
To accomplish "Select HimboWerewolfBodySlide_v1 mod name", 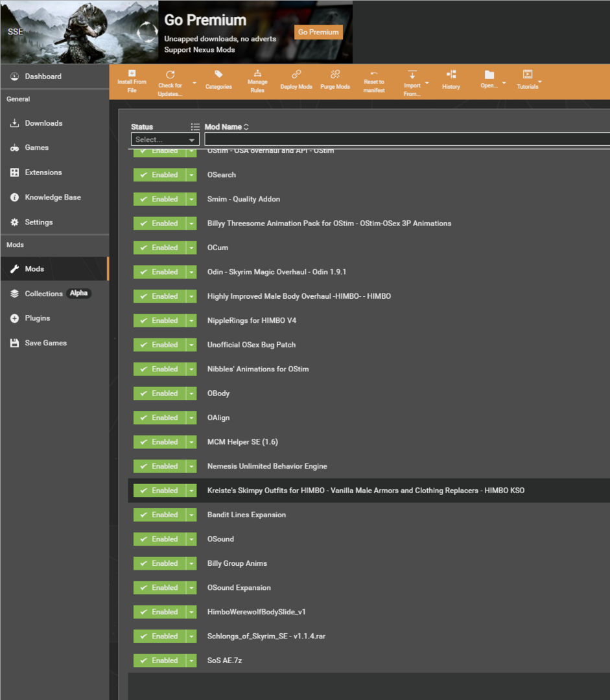I will click(256, 612).
